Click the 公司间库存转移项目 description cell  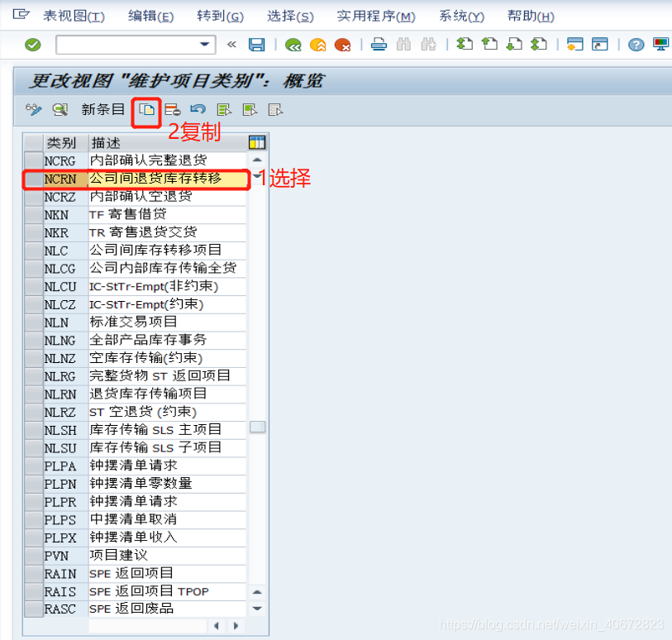168,251
